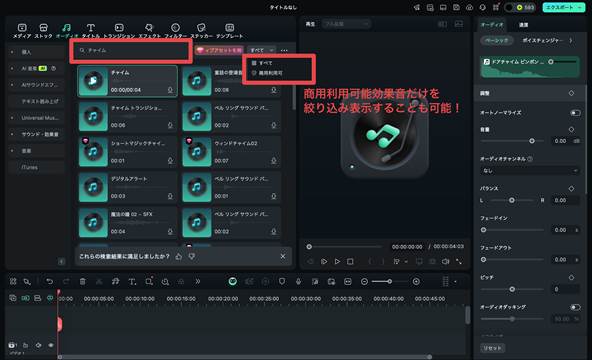Select the ボイスチェンジャー sub-tab
This screenshot has width=592, height=360.
coord(542,40)
